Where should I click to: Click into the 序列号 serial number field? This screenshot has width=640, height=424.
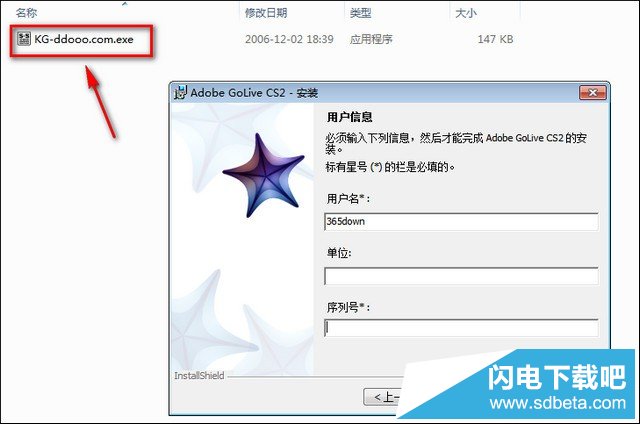point(461,328)
